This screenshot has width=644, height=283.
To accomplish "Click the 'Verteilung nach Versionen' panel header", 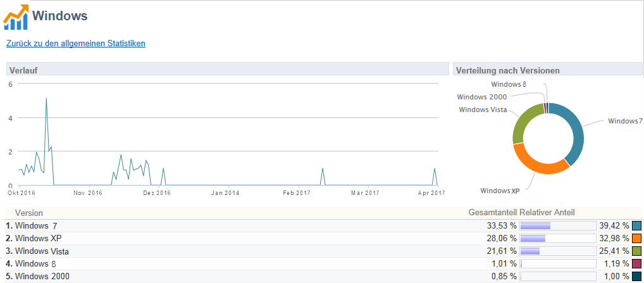I will (x=547, y=70).
